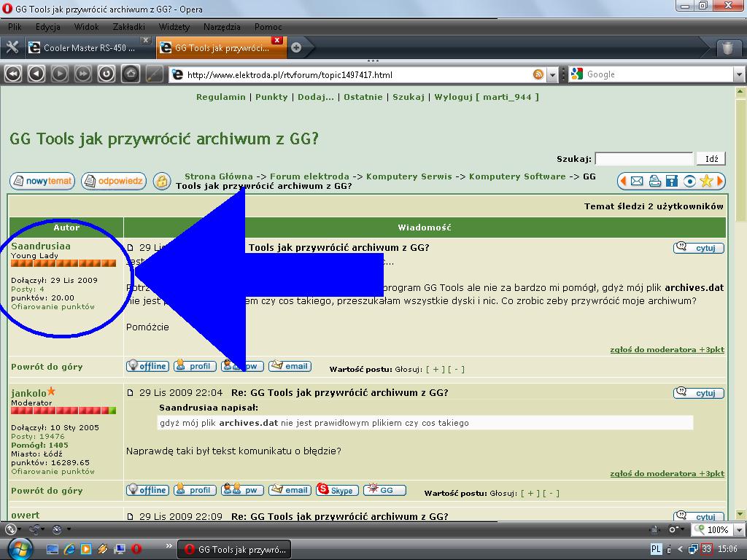Click the page scroll down arrow
This screenshot has width=747, height=560.
point(740,514)
